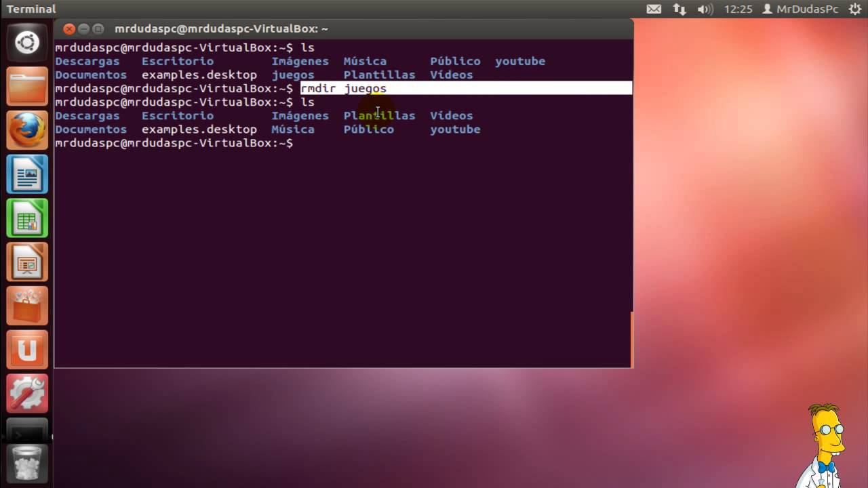
Task: Click the Terminal label in the top panel
Action: (31, 9)
